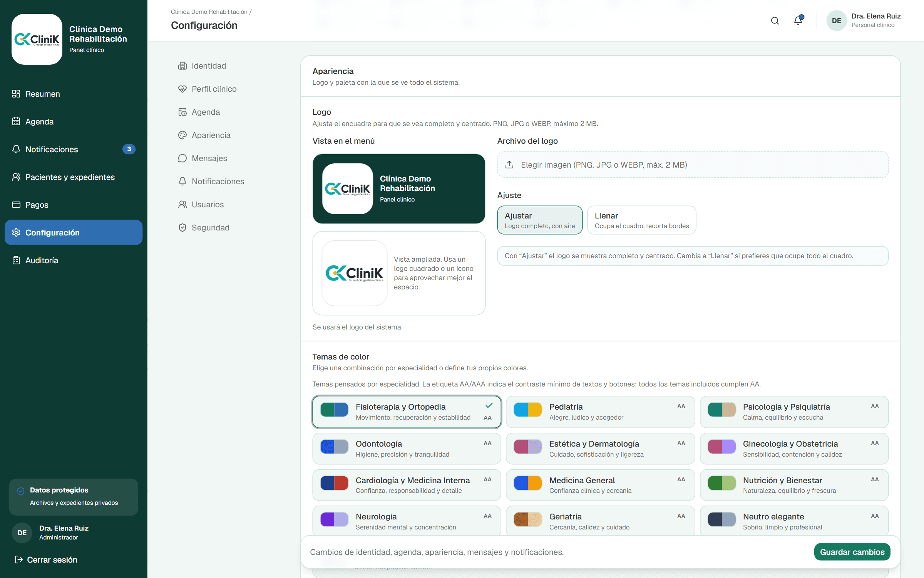Click the enlarged logo preview thumbnail
The height and width of the screenshot is (578, 924).
pos(354,273)
